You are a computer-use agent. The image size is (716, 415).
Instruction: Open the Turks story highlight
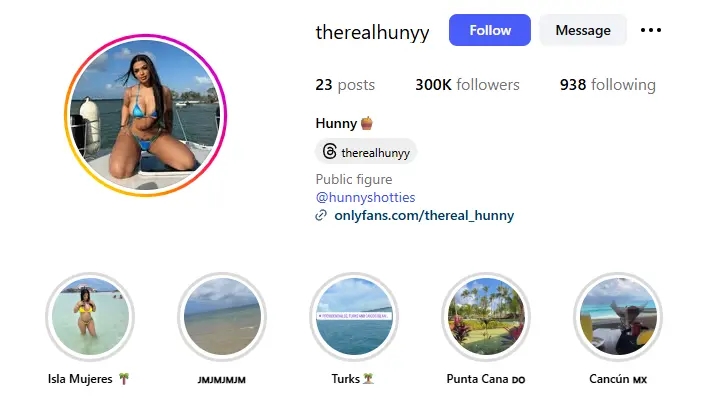pos(354,317)
